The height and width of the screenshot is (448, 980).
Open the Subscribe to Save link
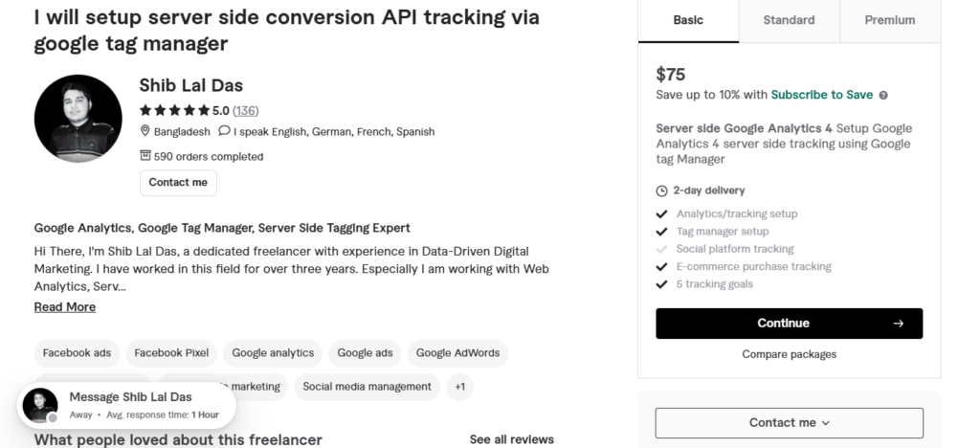(822, 95)
